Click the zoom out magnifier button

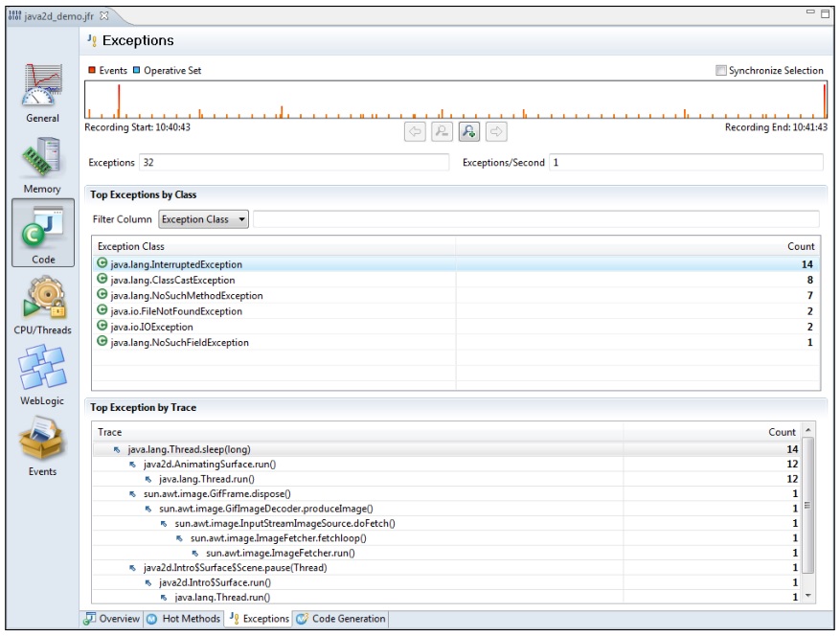coord(442,131)
